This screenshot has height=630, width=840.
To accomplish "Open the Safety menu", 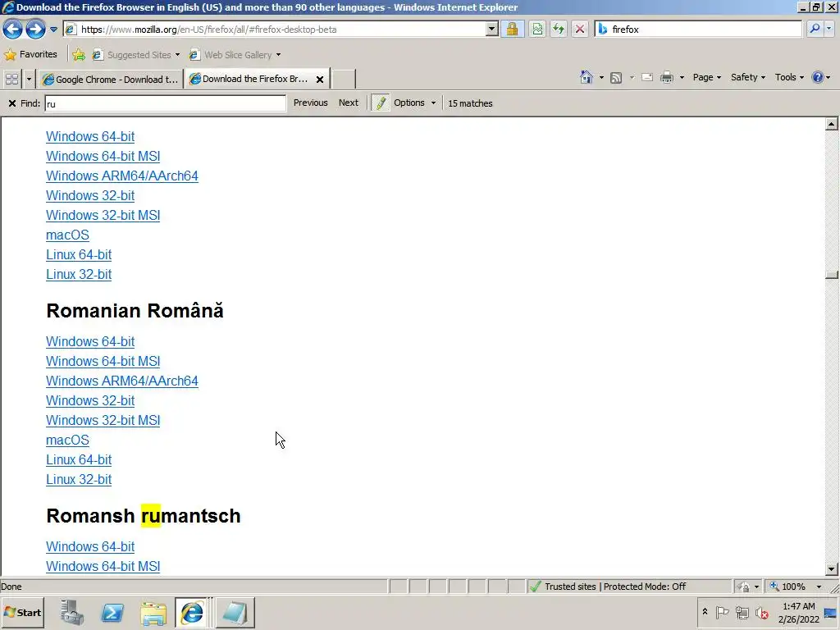I will click(747, 77).
